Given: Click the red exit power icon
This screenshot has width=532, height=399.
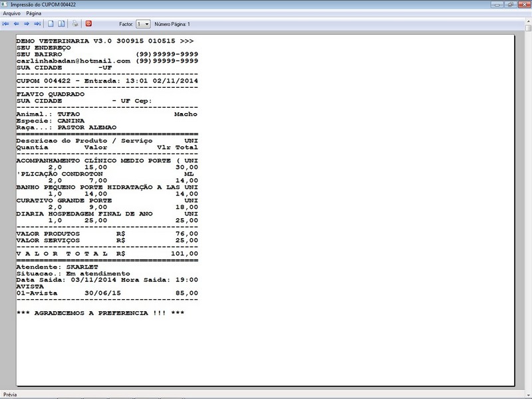Looking at the screenshot, I should [x=88, y=23].
